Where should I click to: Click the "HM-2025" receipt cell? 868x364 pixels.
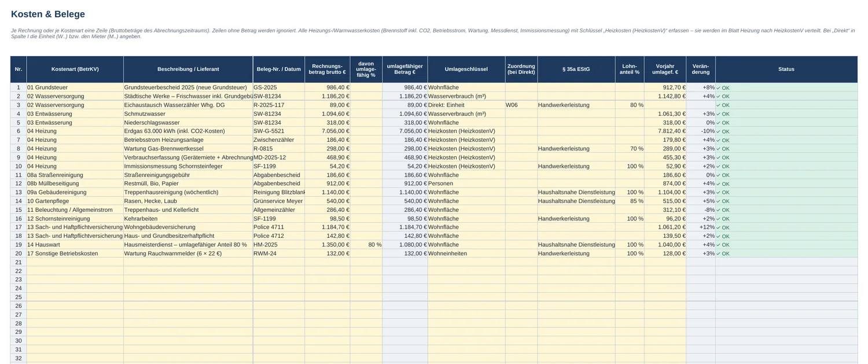(x=279, y=245)
